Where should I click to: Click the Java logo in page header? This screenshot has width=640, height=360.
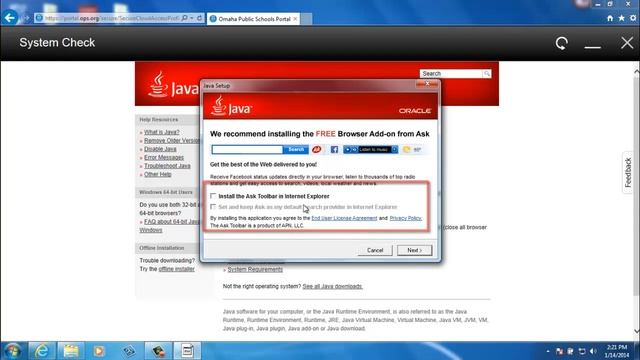pos(173,85)
